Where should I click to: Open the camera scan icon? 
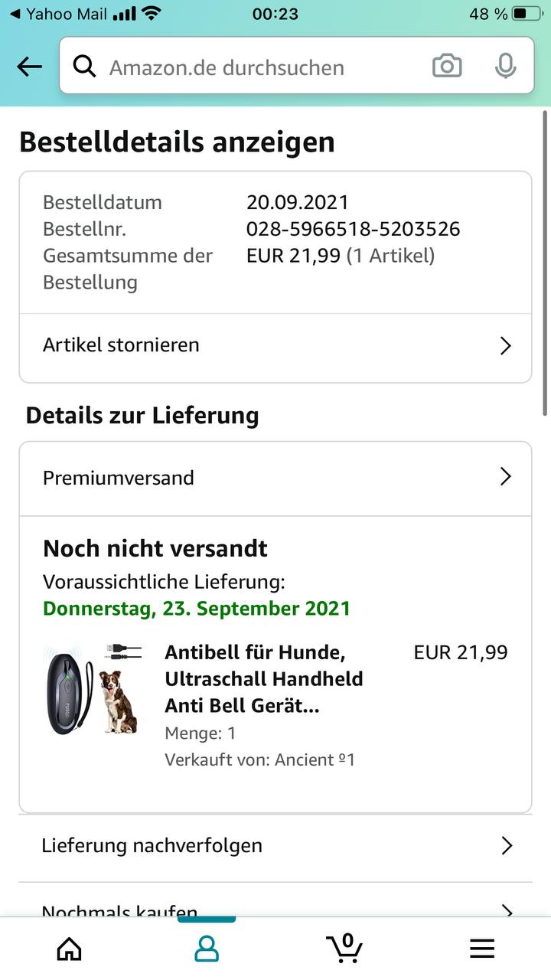coord(447,67)
